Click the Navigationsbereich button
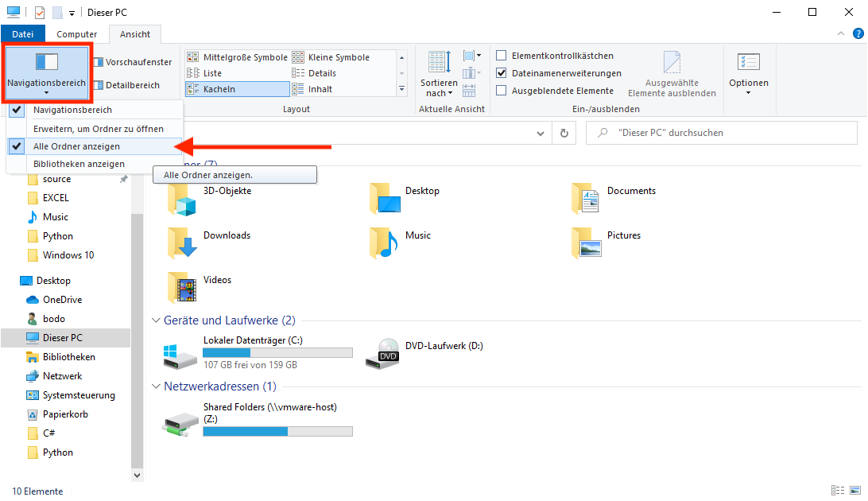 46,72
